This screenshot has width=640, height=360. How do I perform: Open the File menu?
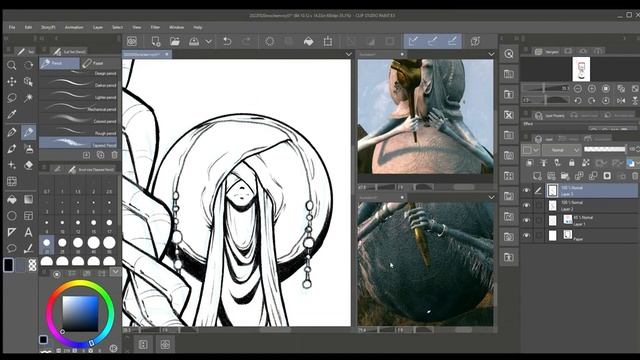[12, 27]
